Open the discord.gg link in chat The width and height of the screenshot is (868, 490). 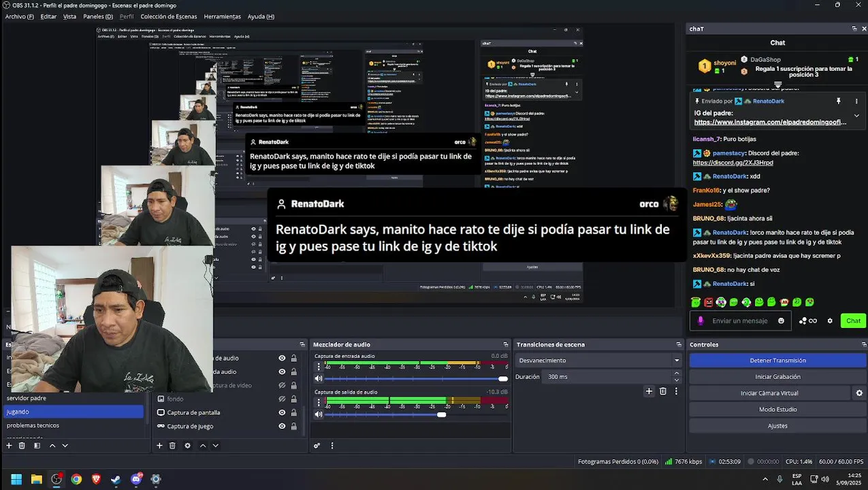(x=733, y=163)
